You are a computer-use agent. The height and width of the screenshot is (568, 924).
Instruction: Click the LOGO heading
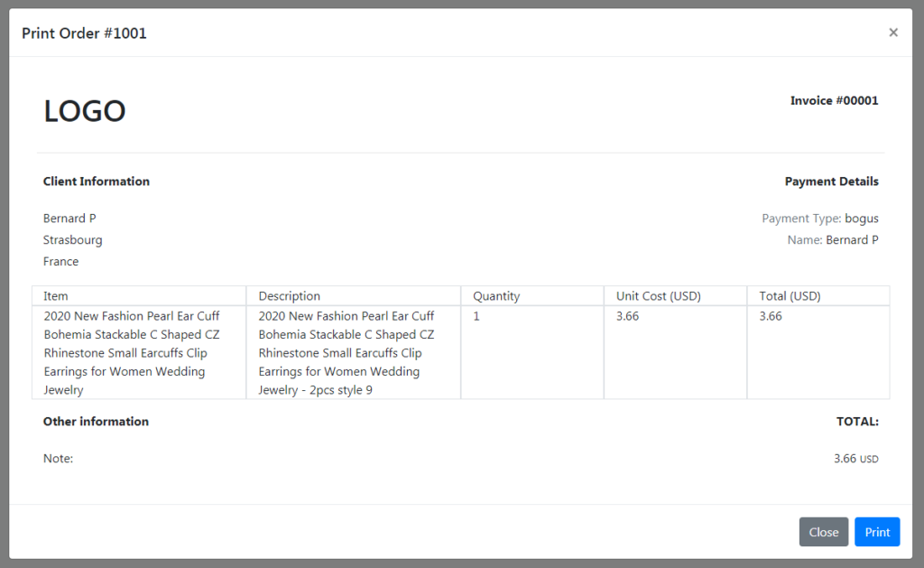pyautogui.click(x=85, y=111)
